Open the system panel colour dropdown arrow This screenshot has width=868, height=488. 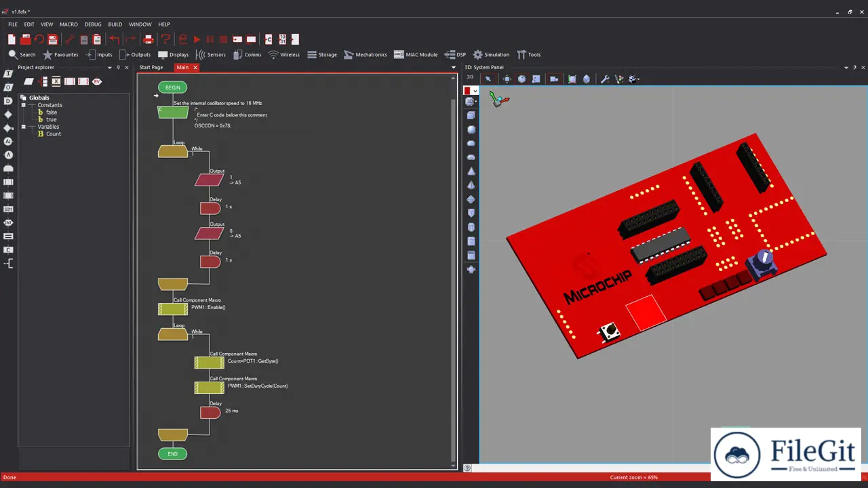[x=475, y=91]
